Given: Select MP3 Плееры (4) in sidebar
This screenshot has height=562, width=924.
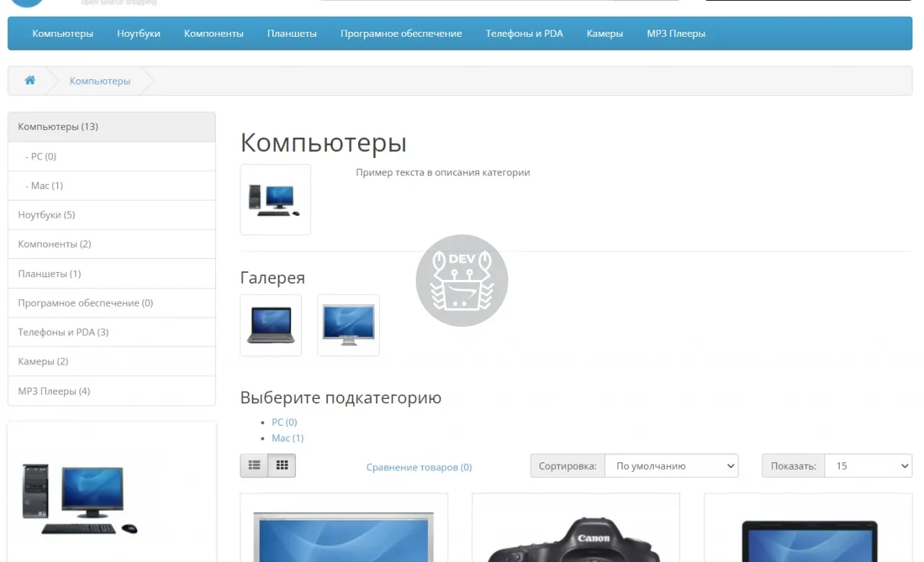Looking at the screenshot, I should [x=112, y=391].
